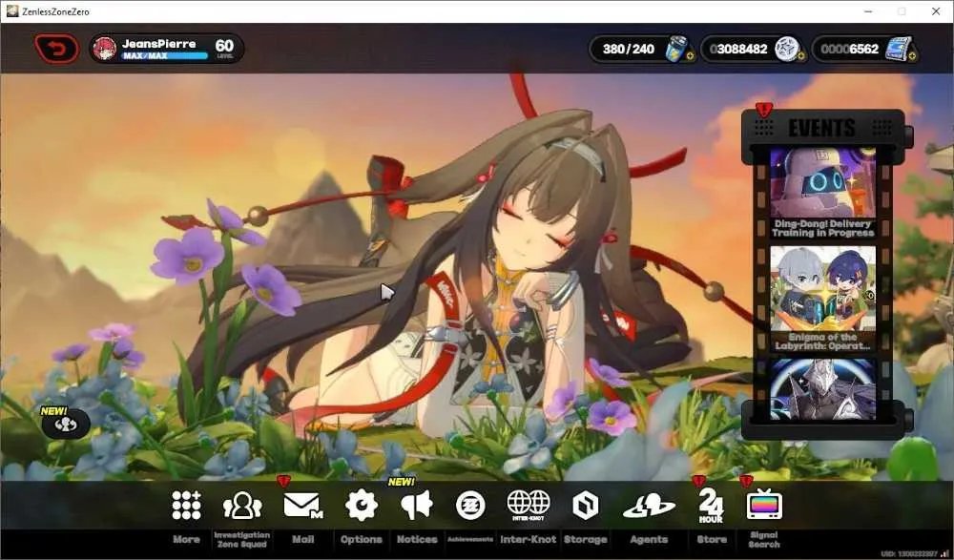The height and width of the screenshot is (560, 954).
Task: Open the Agents hat icon
Action: click(x=649, y=506)
